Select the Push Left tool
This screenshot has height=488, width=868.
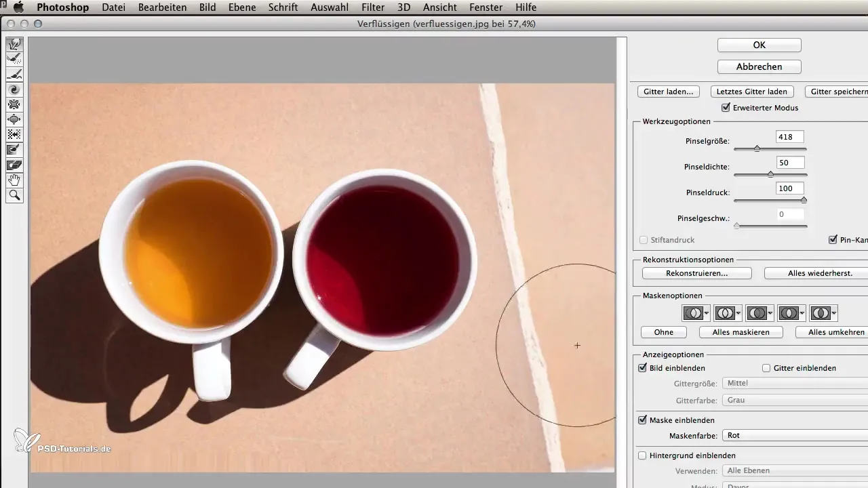(x=14, y=134)
